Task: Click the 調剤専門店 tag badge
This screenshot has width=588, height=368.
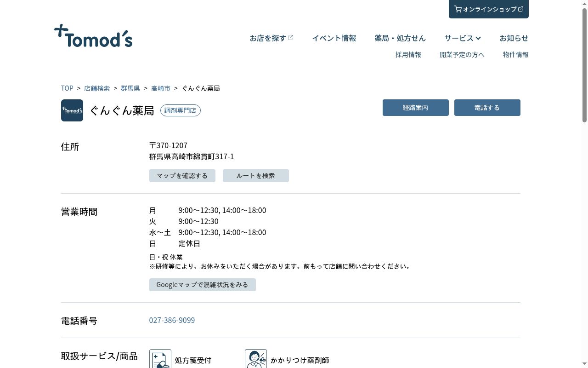Action: pos(181,110)
